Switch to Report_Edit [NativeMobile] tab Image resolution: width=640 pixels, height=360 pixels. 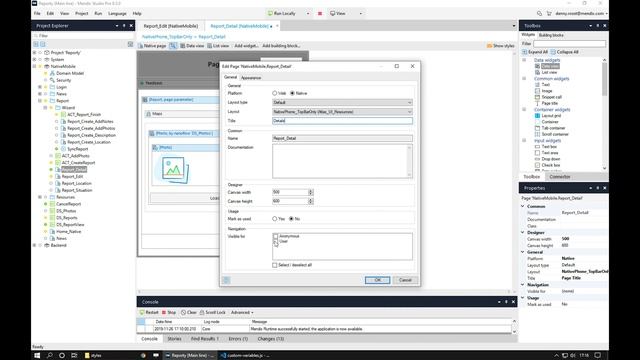tap(171, 26)
